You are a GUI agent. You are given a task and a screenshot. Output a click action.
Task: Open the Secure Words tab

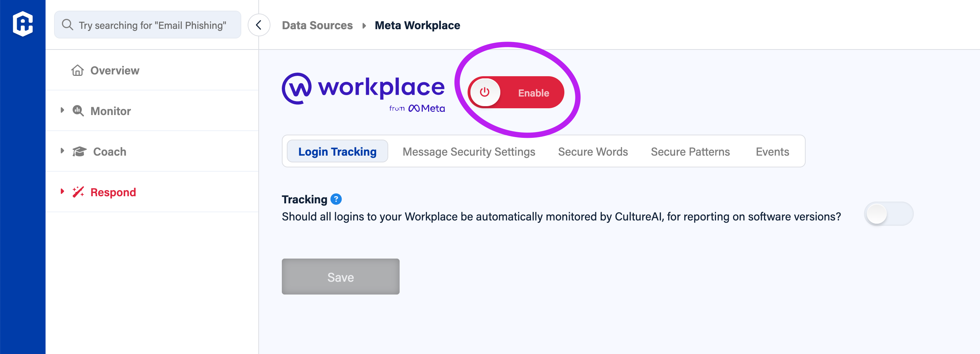click(x=593, y=151)
